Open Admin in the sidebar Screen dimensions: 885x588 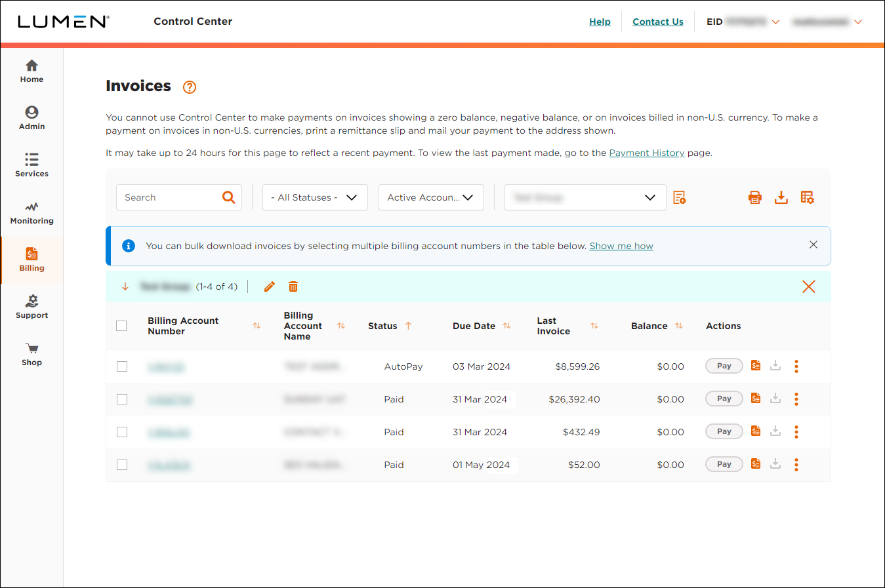[x=31, y=119]
